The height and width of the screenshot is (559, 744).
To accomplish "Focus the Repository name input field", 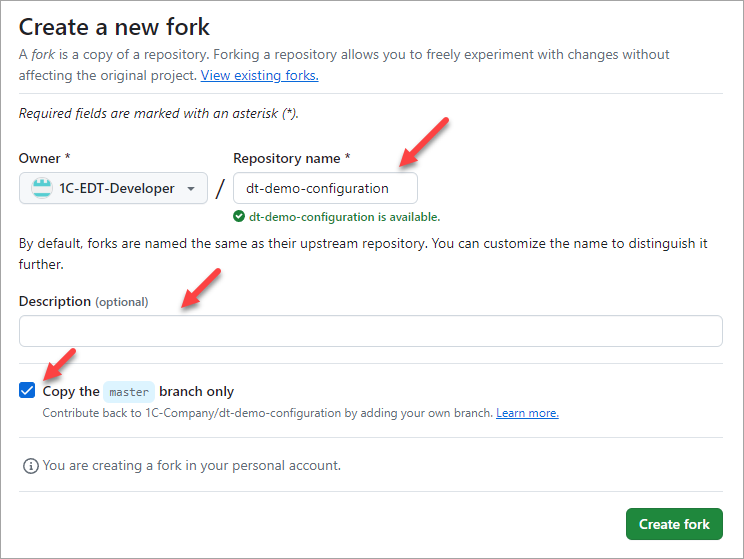I will click(x=325, y=188).
